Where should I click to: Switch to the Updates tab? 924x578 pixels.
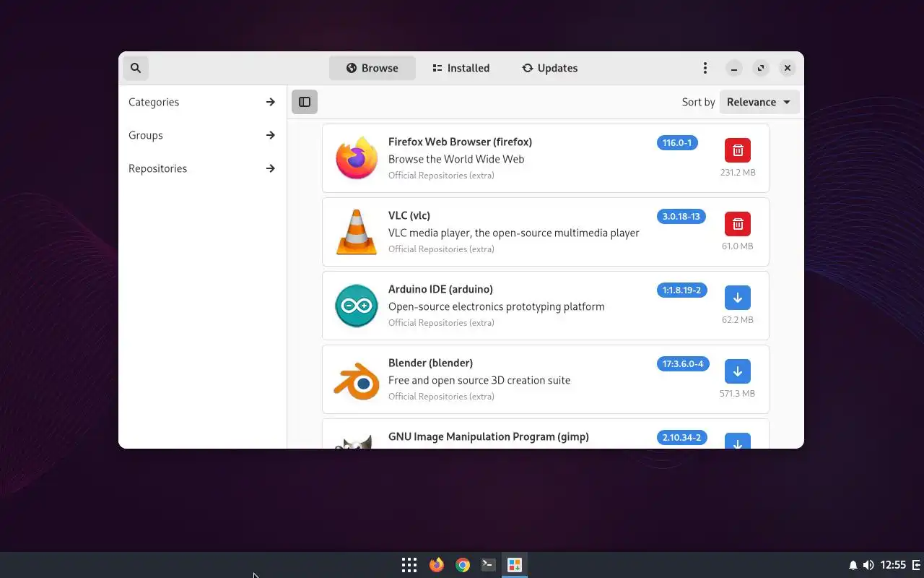550,68
